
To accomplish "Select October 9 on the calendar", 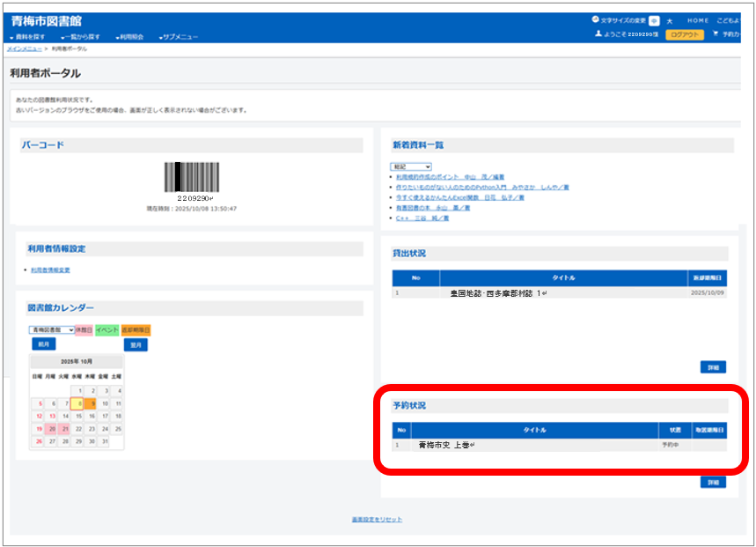I will [x=91, y=403].
